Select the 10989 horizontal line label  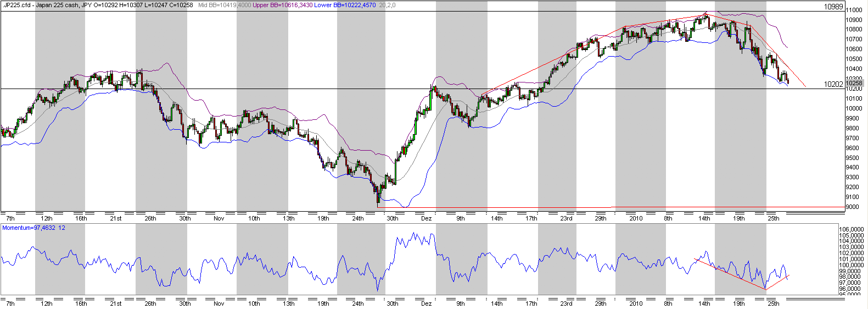coord(833,7)
